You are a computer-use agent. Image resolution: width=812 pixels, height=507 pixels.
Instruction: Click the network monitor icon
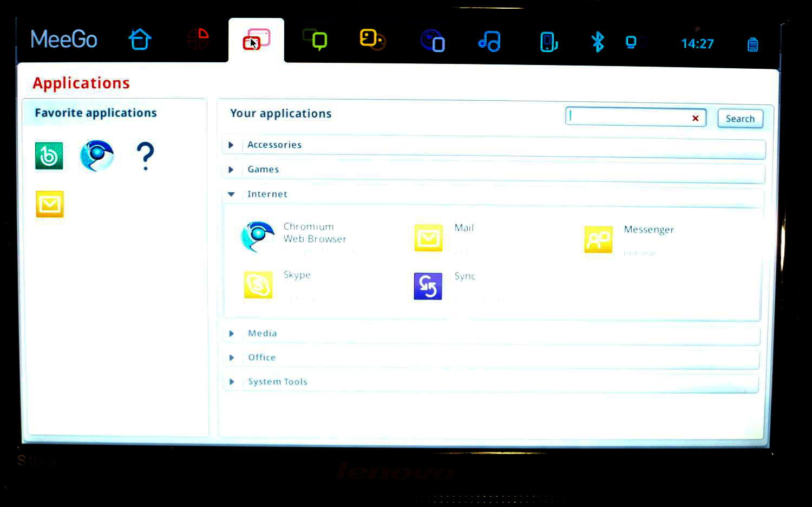(631, 42)
